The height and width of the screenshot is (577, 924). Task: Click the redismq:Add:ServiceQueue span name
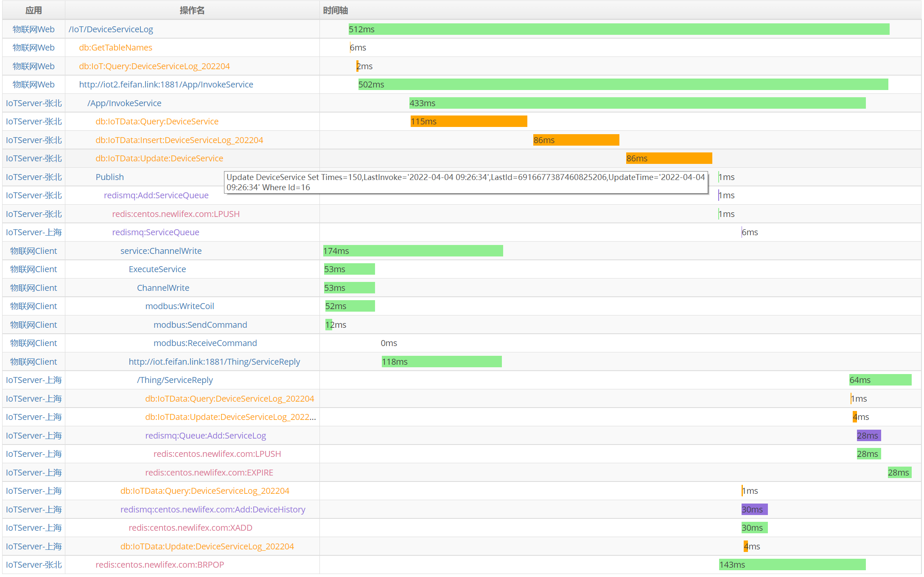(156, 195)
